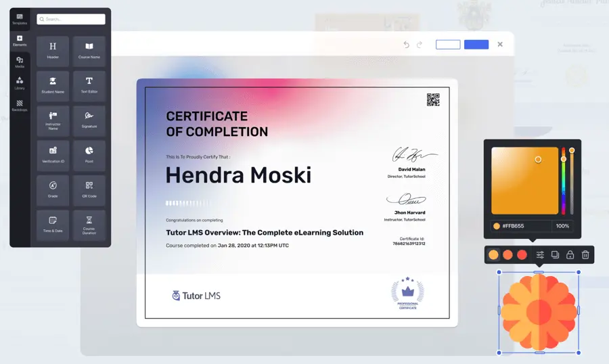The width and height of the screenshot is (609, 364).
Task: Add the Time & Date element
Action: (53, 225)
